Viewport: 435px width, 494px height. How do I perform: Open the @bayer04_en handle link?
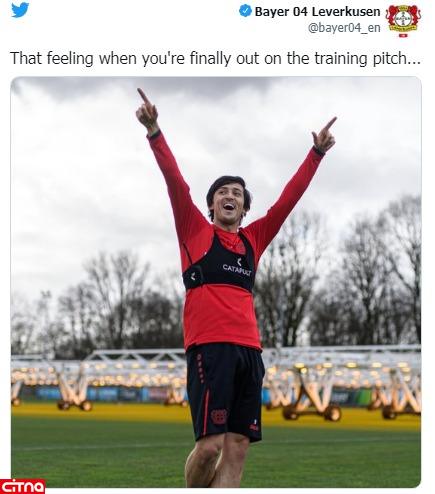(x=344, y=28)
